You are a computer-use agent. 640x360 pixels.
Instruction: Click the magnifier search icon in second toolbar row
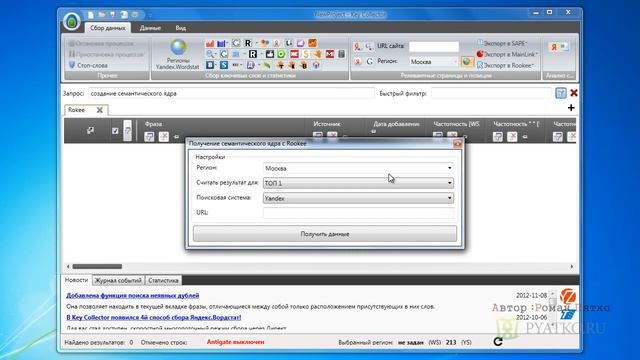click(210, 54)
